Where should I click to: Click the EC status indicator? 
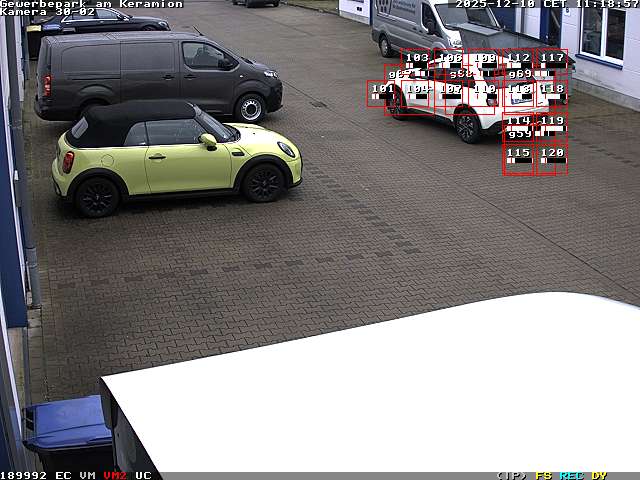coord(63,475)
